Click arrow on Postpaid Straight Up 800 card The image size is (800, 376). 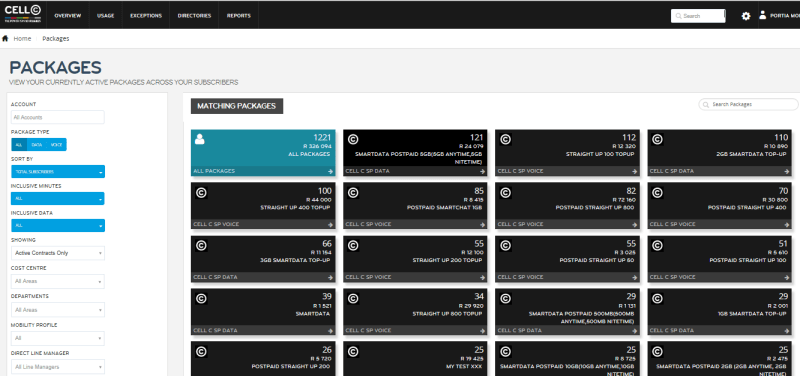point(635,224)
